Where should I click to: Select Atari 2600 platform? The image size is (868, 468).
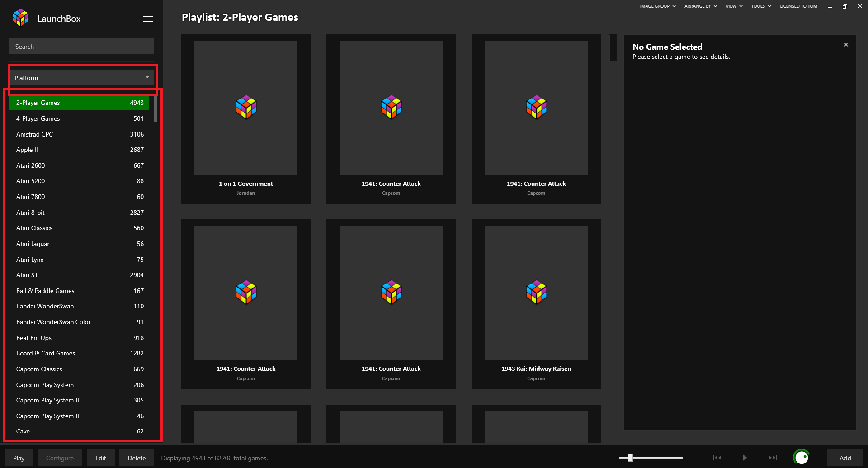click(x=79, y=165)
